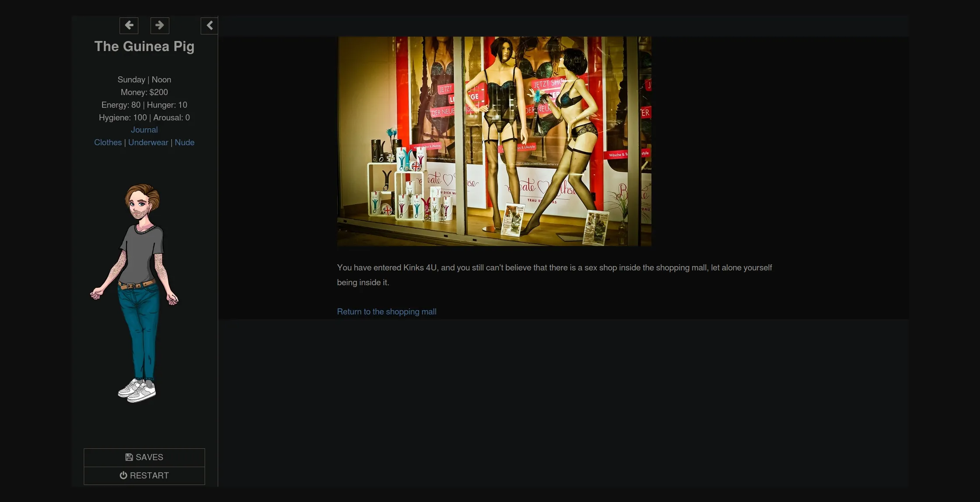Click the Arousal: 0 stat

[x=171, y=117]
